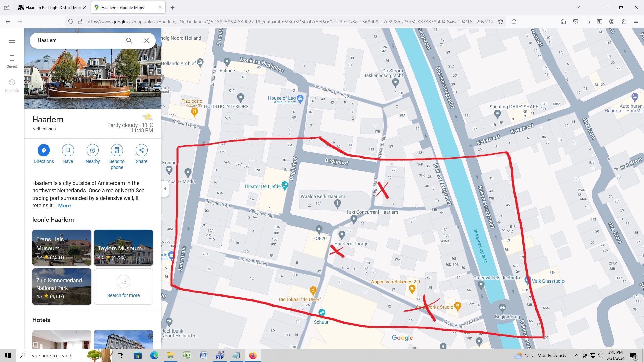Viewport: 644px width, 362px height.
Task: Open Firefox home page icon
Action: [x=563, y=21]
